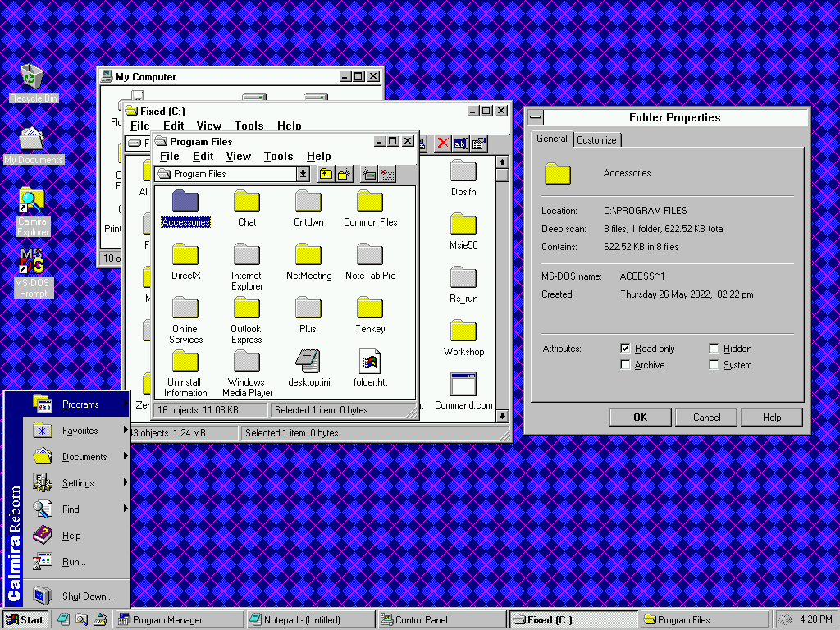Select the folder.htt file
Image resolution: width=840 pixels, height=630 pixels.
point(370,368)
